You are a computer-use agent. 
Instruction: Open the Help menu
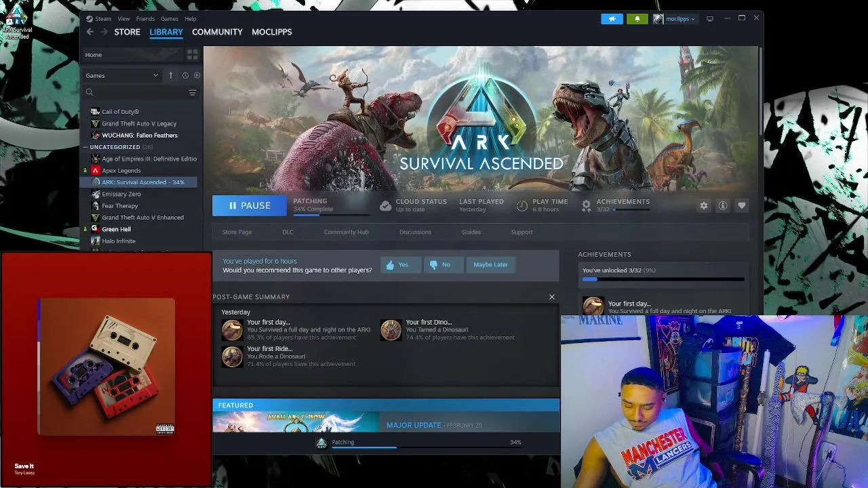(191, 19)
